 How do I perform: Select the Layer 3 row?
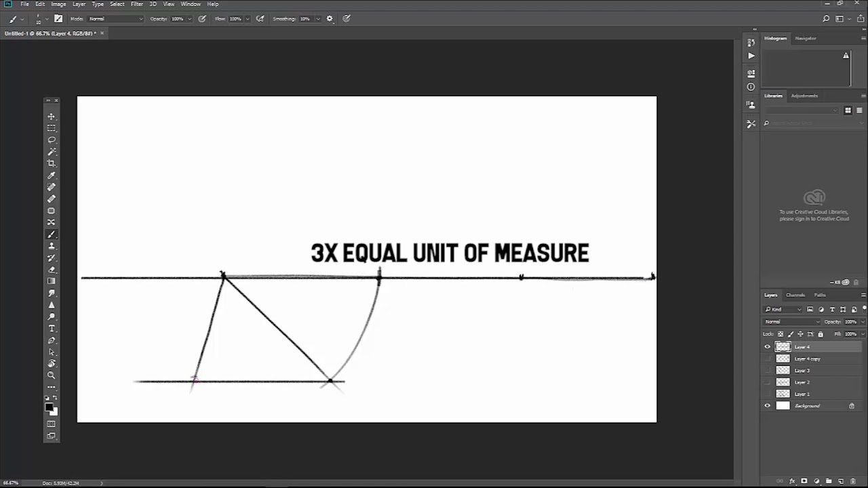tap(812, 371)
